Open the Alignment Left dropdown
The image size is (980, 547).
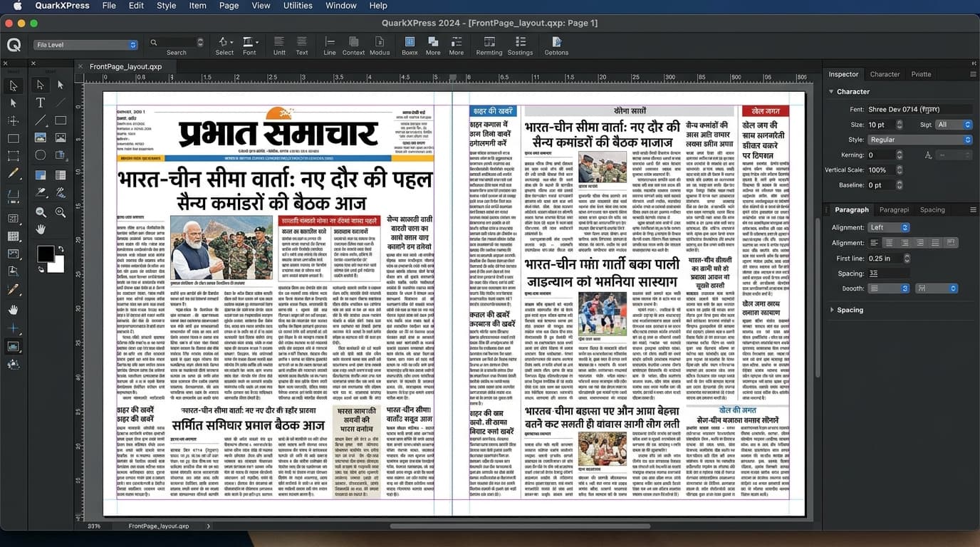(x=889, y=227)
